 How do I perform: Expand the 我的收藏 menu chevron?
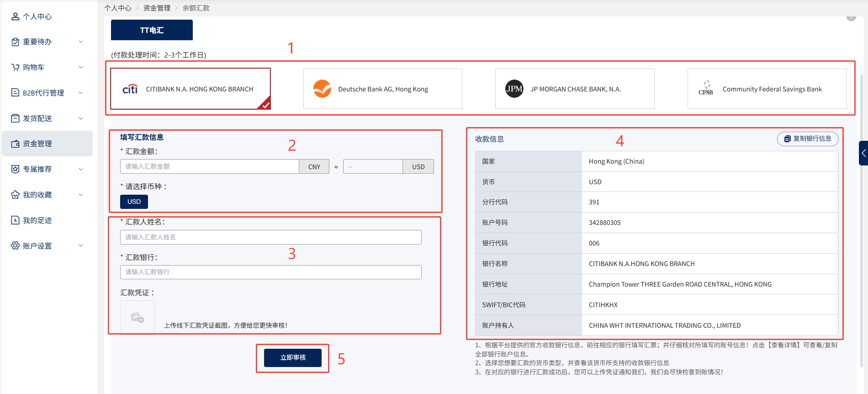point(81,195)
